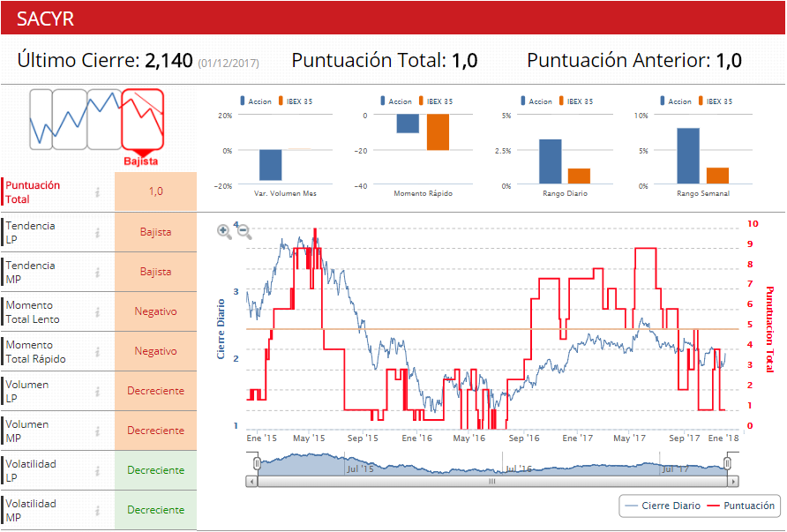
Task: Zoom out of the main chart
Action: click(x=244, y=231)
